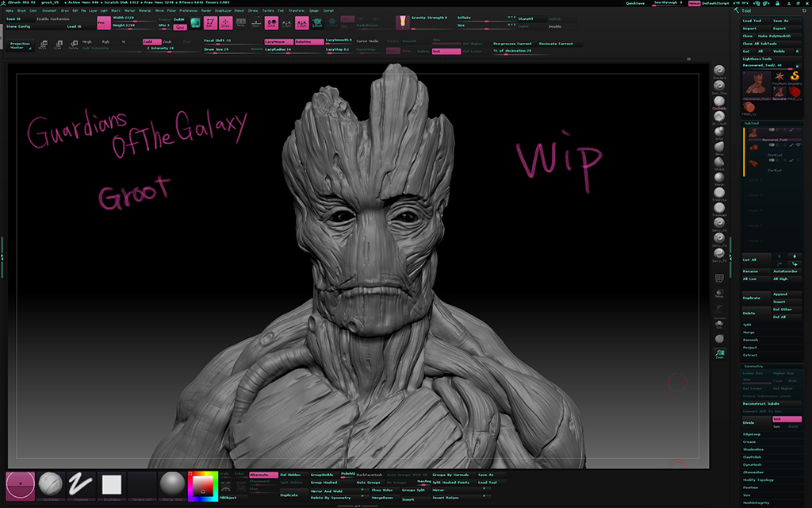The height and width of the screenshot is (508, 812).
Task: Toggle LazyMouse on or off
Action: [x=278, y=41]
